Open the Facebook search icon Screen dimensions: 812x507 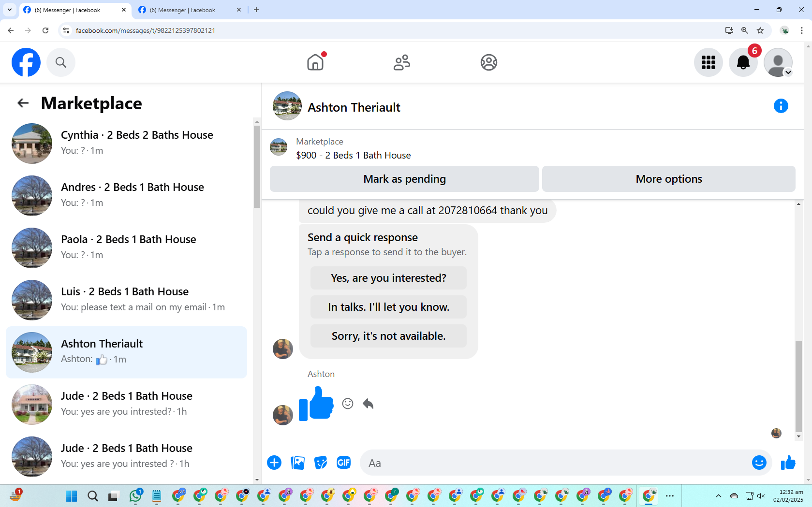click(61, 62)
